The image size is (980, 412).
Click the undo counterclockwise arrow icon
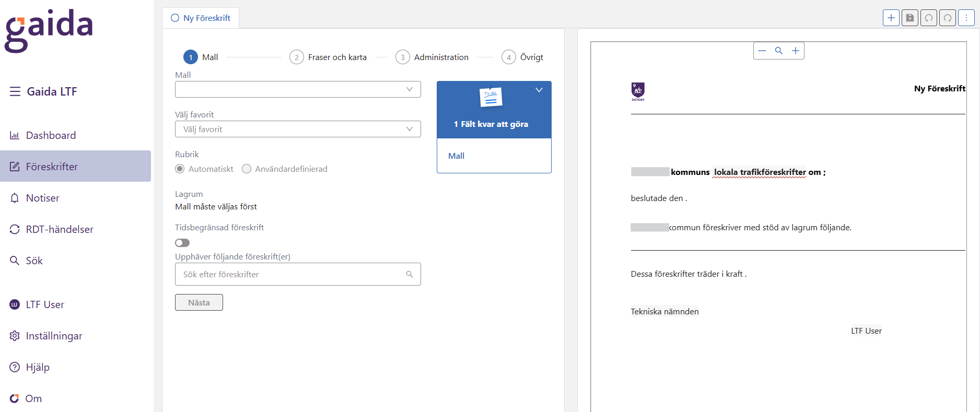[x=928, y=18]
